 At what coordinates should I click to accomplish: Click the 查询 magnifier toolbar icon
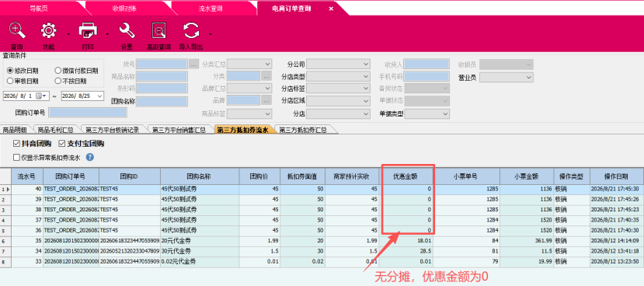(17, 31)
